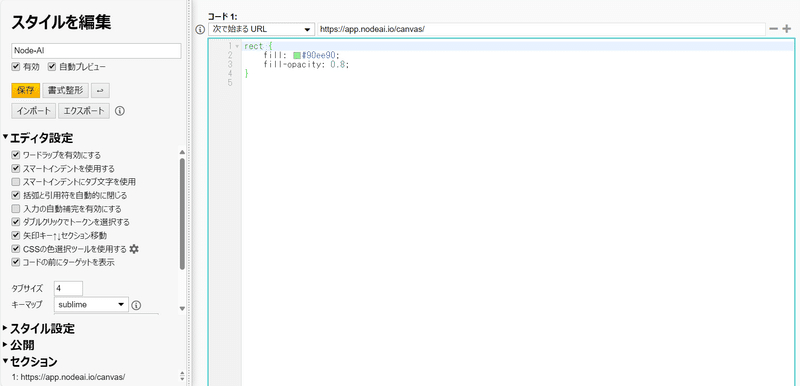Toggle the 有効 checkbox
800x386 pixels.
tap(16, 67)
